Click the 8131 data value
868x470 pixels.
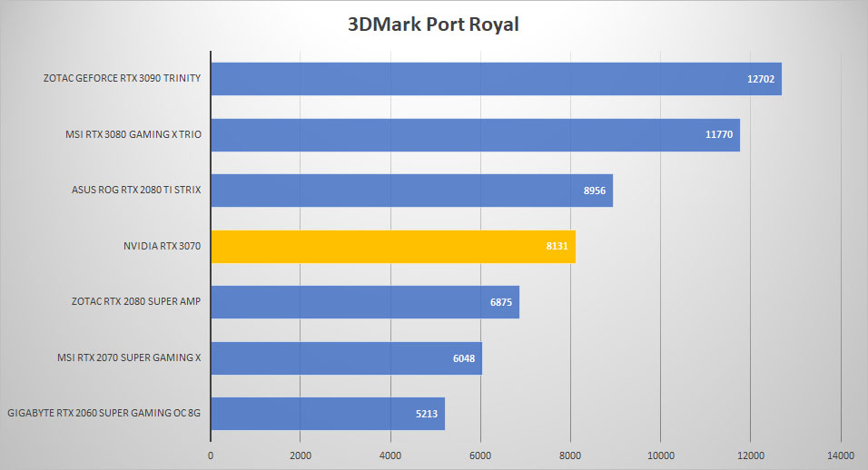click(557, 246)
